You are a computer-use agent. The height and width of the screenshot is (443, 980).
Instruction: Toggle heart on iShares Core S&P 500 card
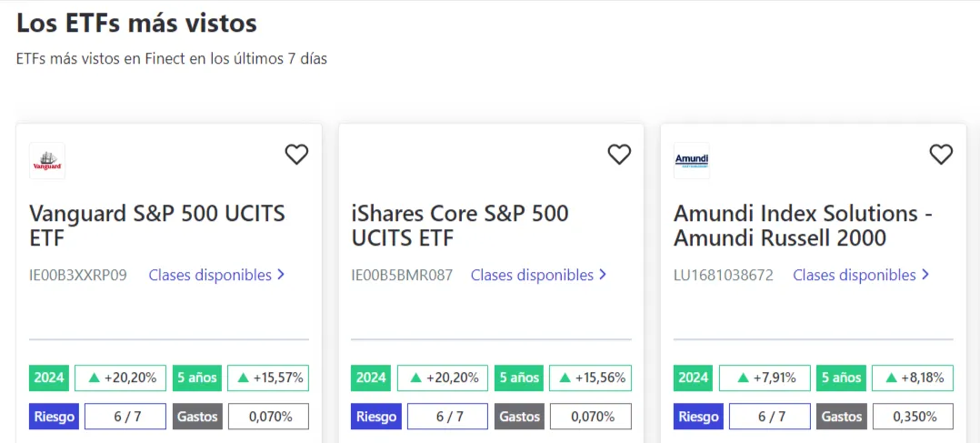(619, 155)
